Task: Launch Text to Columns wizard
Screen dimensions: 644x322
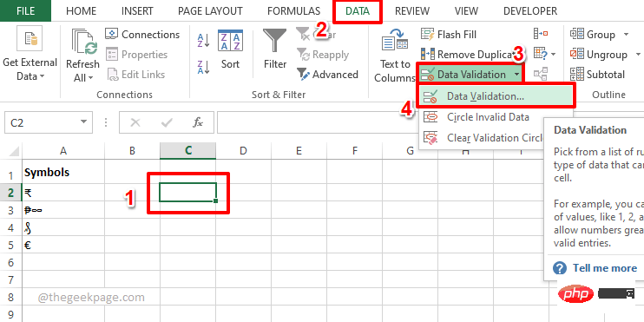Action: [x=395, y=56]
